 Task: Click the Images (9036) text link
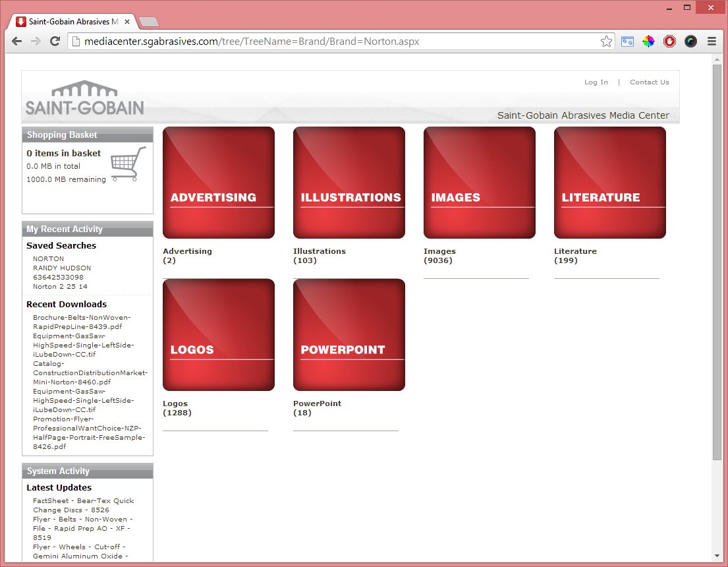click(439, 256)
